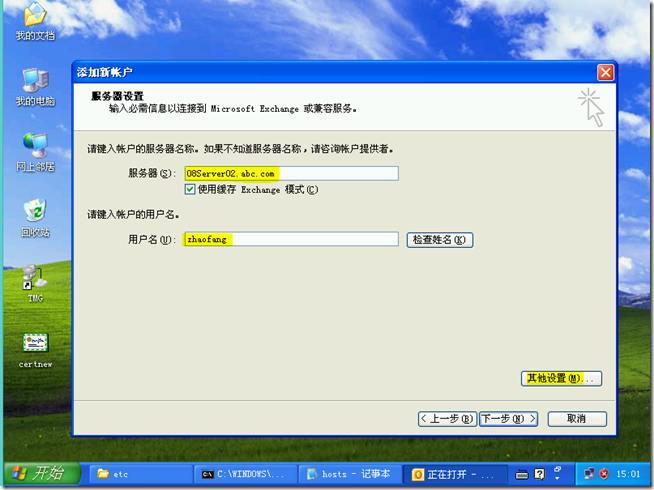Open the My Documents desktop icon
This screenshot has height=490, width=654.
[x=35, y=22]
